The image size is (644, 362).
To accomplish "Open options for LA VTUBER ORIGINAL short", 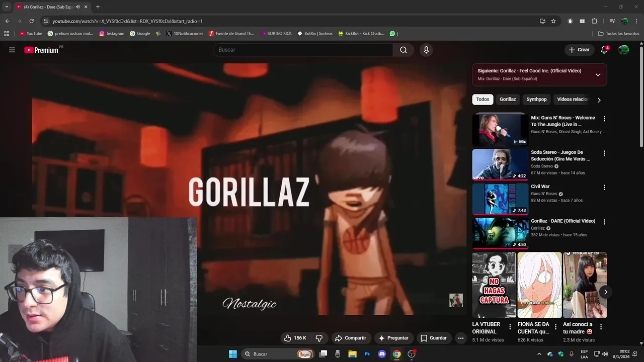I will coord(510,327).
